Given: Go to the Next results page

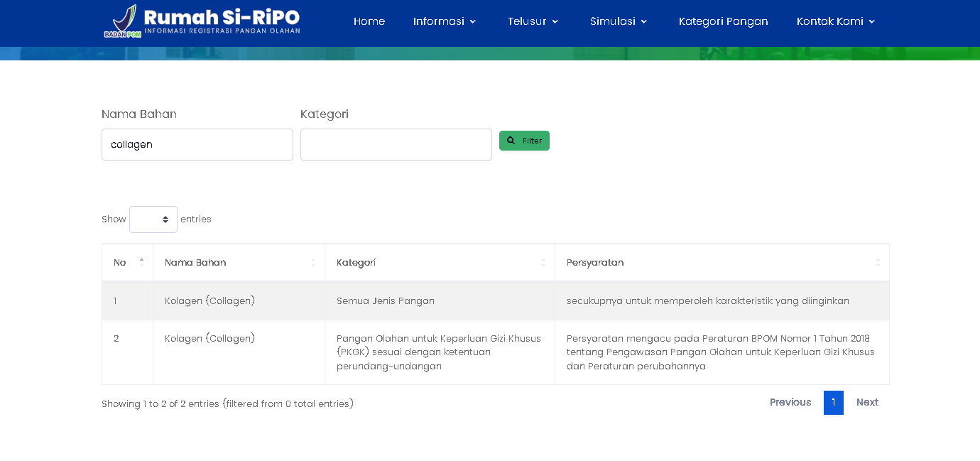Looking at the screenshot, I should click(x=867, y=402).
